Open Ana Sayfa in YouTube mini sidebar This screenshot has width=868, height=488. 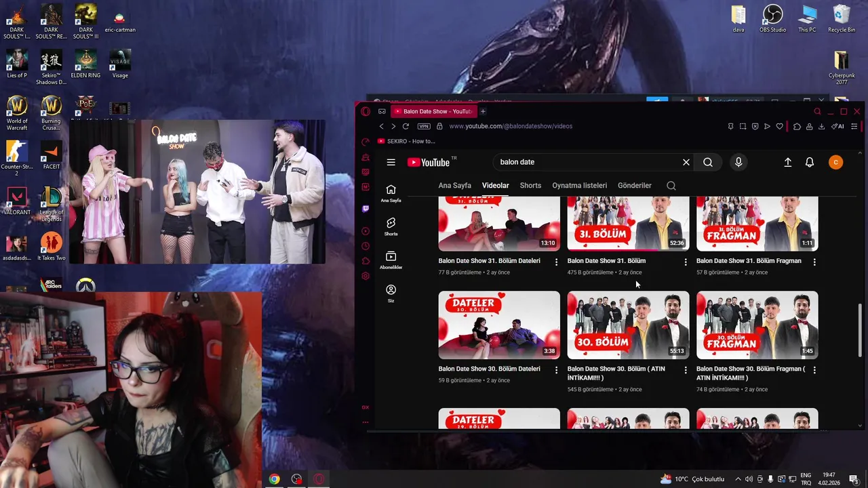pos(391,193)
